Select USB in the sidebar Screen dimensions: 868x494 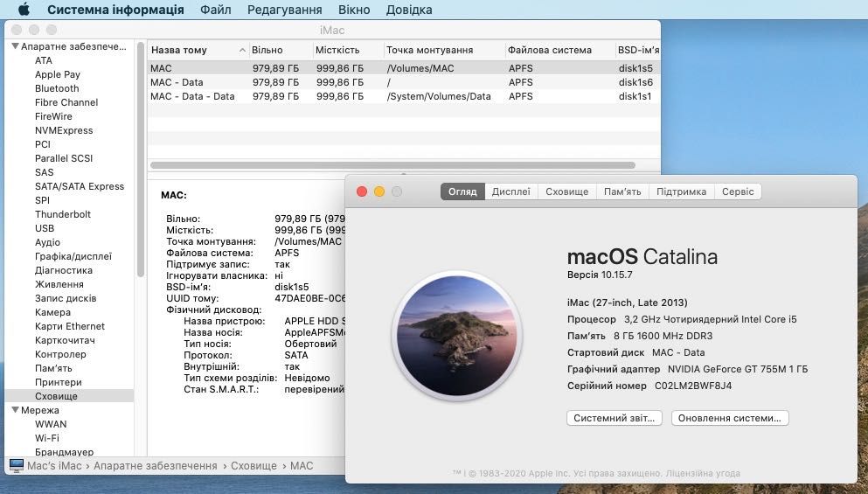coord(45,228)
